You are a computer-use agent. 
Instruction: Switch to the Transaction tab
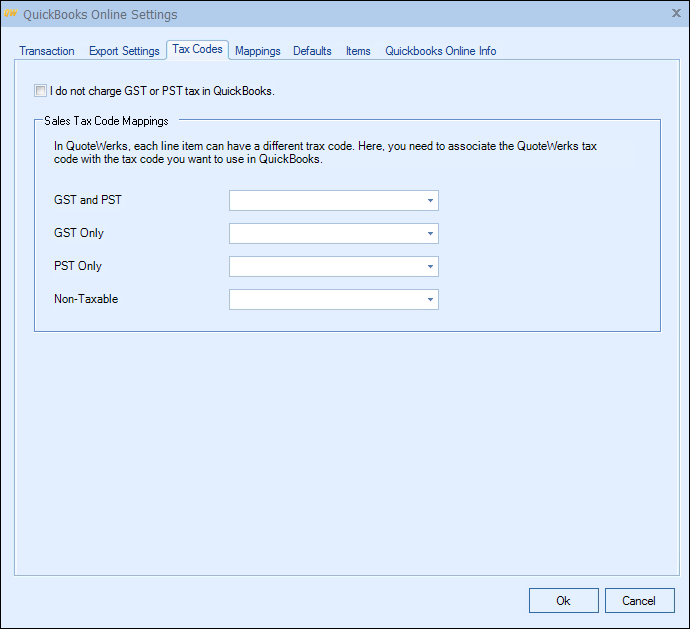pyautogui.click(x=47, y=51)
